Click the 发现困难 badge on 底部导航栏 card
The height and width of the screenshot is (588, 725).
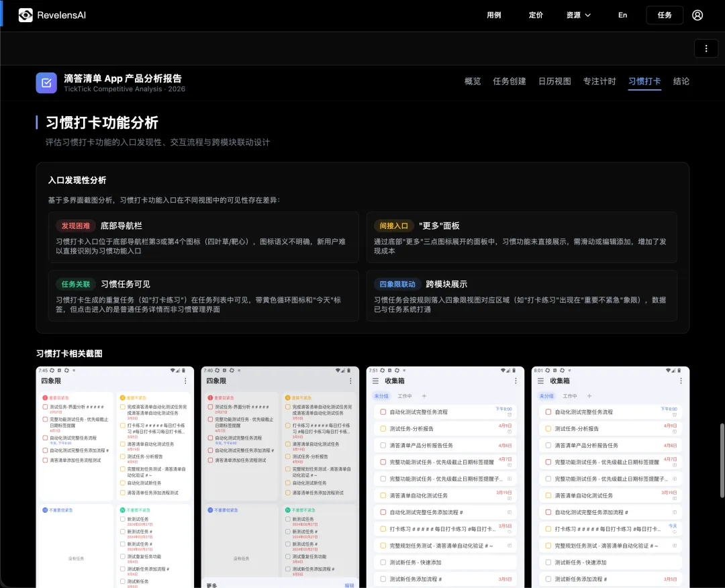pyautogui.click(x=76, y=226)
